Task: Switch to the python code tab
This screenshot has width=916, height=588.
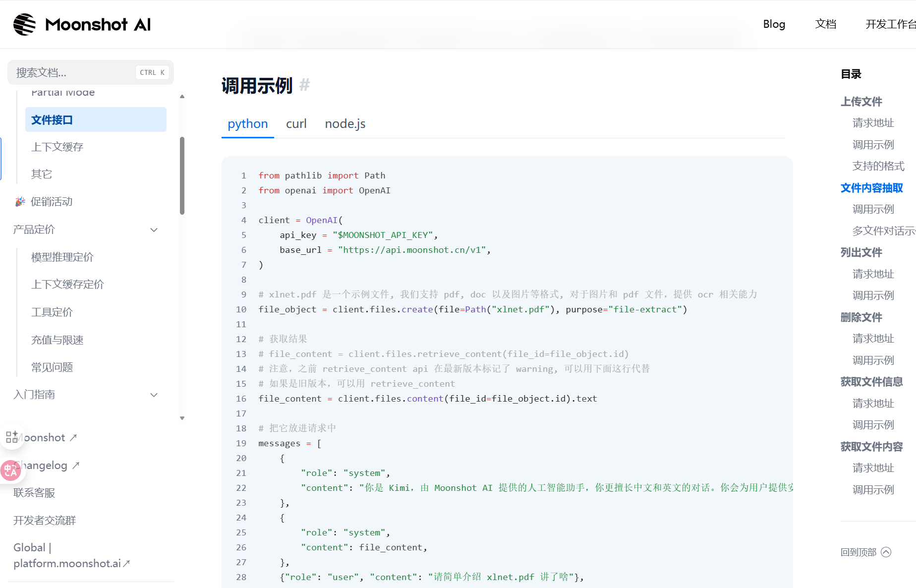Action: [248, 123]
